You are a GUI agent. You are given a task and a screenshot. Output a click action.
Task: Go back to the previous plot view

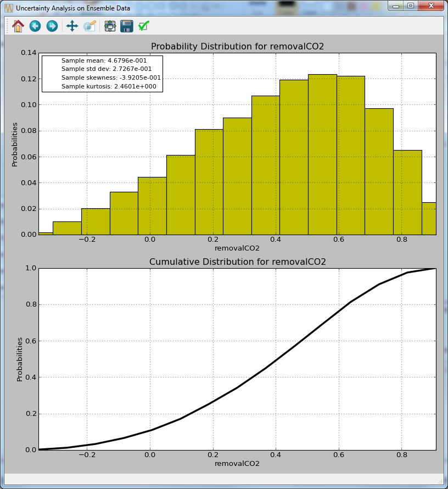[x=35, y=26]
